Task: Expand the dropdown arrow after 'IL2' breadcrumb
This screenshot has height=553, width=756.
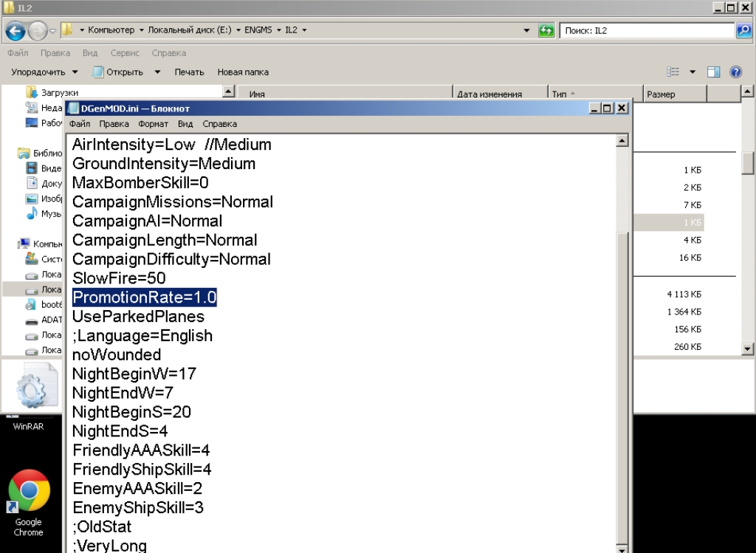Action: [304, 30]
